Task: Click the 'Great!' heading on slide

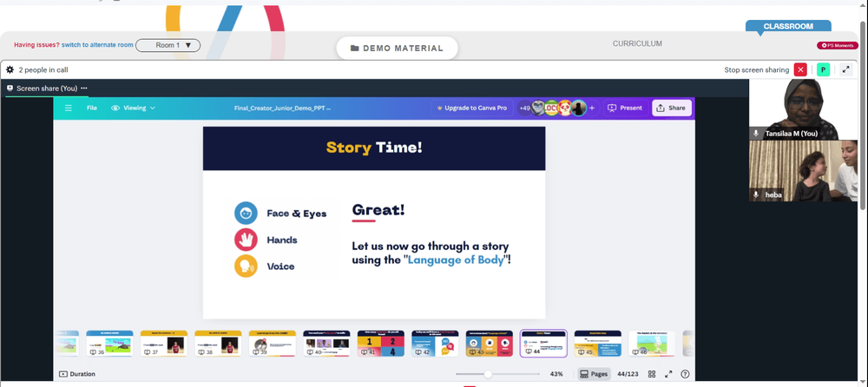Action: 378,210
